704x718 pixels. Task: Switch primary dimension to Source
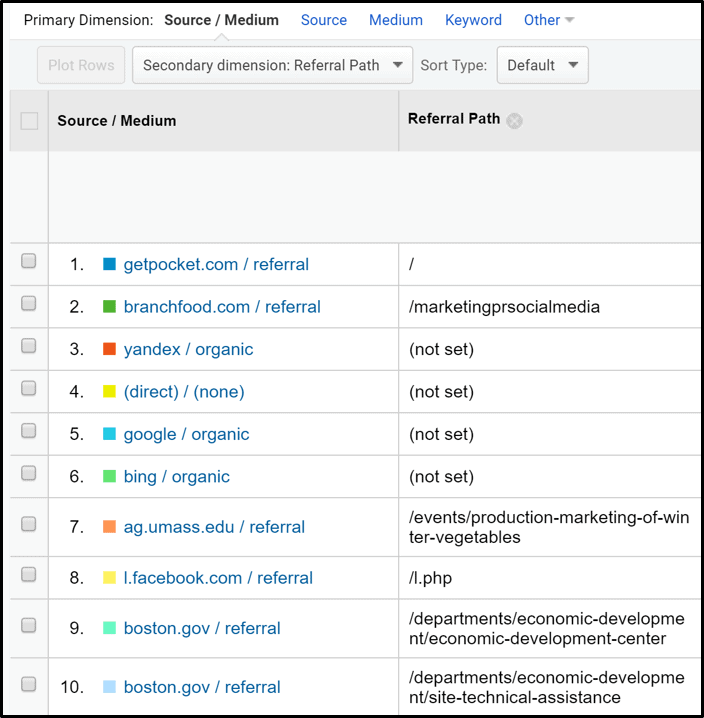click(324, 20)
